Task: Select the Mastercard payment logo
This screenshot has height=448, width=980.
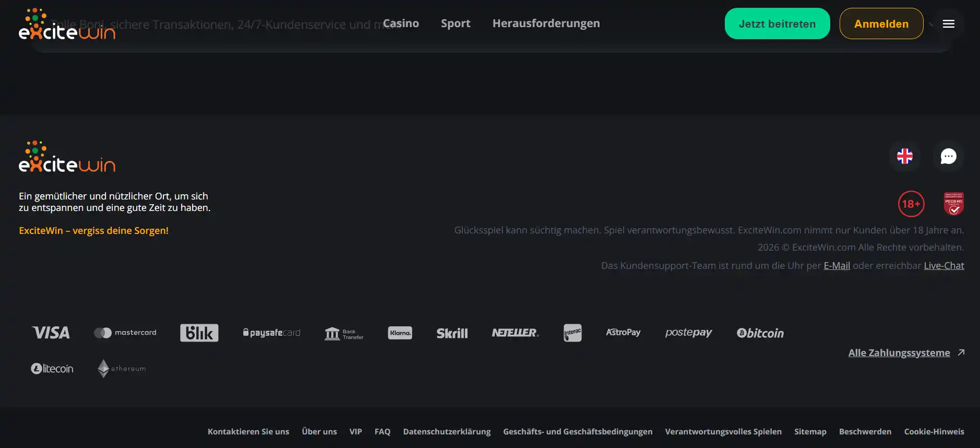Action: 125,333
